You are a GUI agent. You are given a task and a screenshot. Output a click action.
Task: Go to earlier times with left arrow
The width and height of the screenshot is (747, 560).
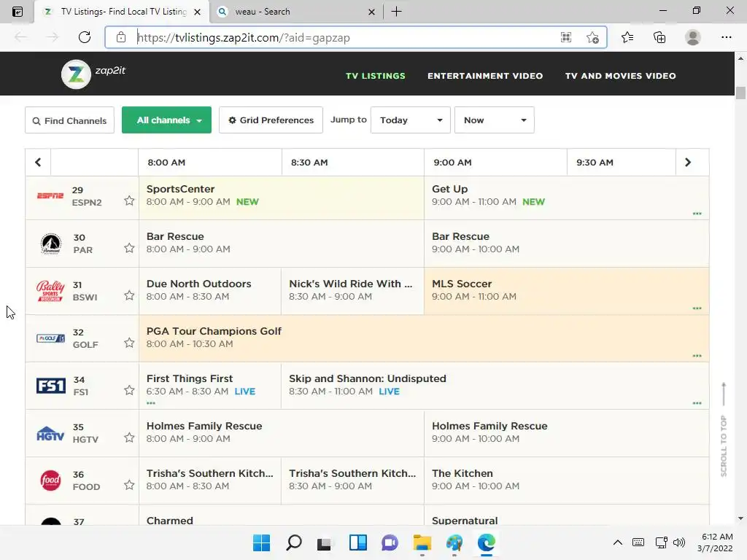click(x=38, y=163)
